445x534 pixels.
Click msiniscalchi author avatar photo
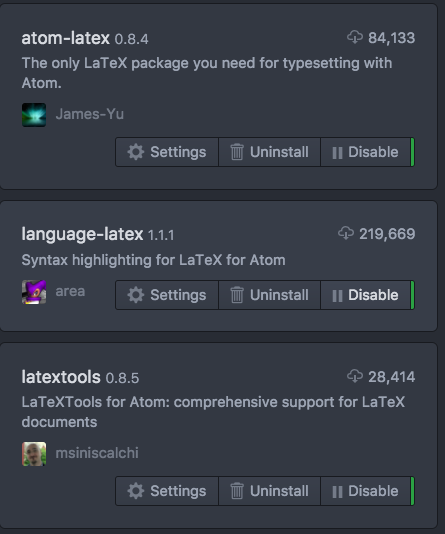click(x=34, y=454)
